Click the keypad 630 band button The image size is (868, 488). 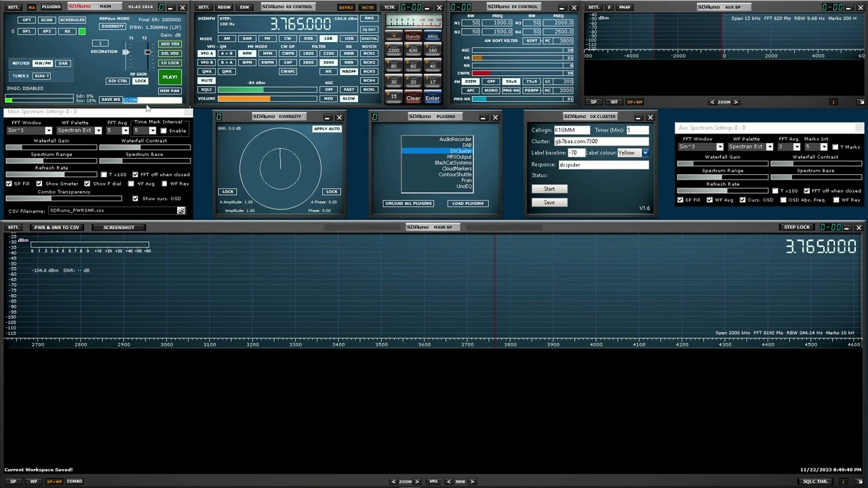[413, 50]
